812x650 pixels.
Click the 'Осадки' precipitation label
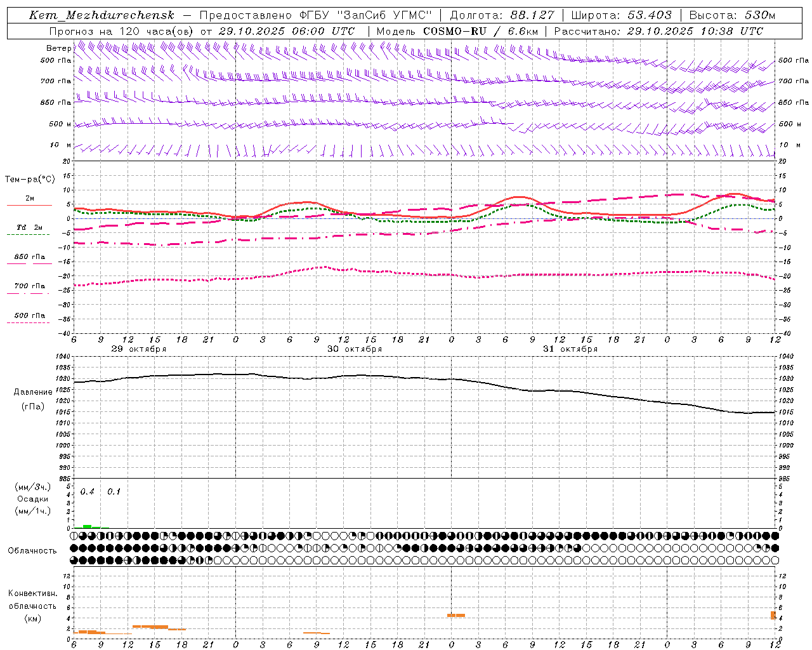point(33,499)
